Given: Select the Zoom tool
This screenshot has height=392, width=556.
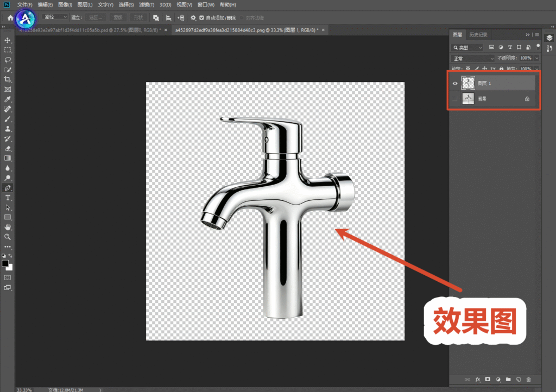Looking at the screenshot, I should tap(8, 237).
